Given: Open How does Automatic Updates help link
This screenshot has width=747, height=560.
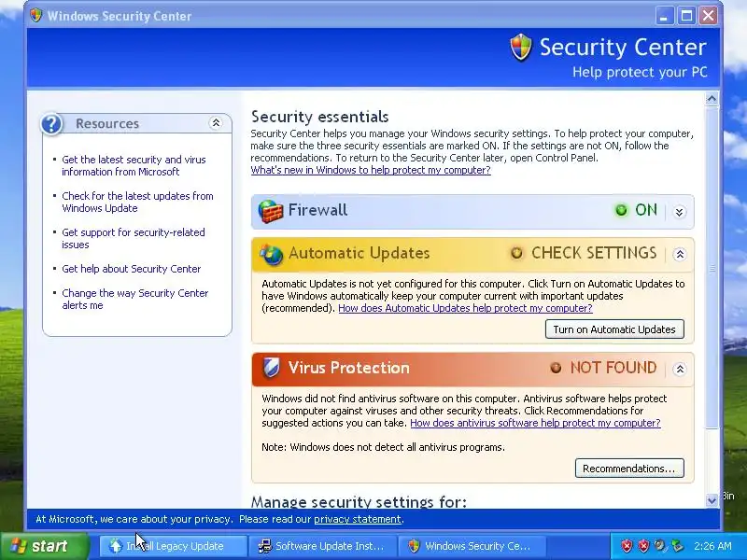Looking at the screenshot, I should (x=465, y=308).
